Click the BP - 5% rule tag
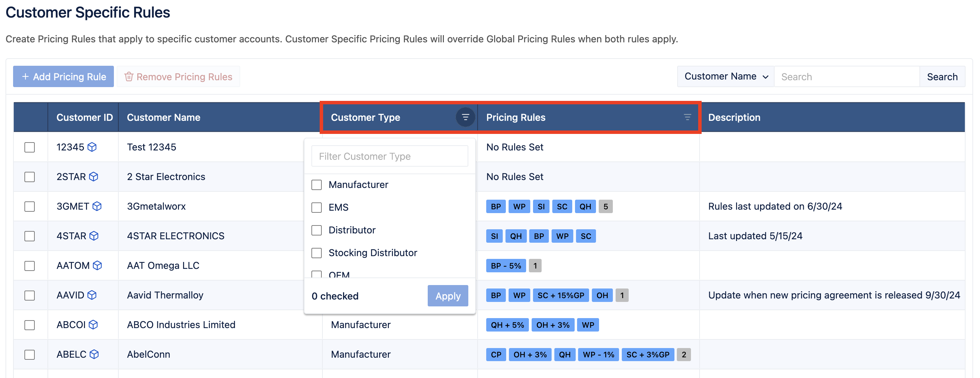The width and height of the screenshot is (980, 378). point(506,266)
